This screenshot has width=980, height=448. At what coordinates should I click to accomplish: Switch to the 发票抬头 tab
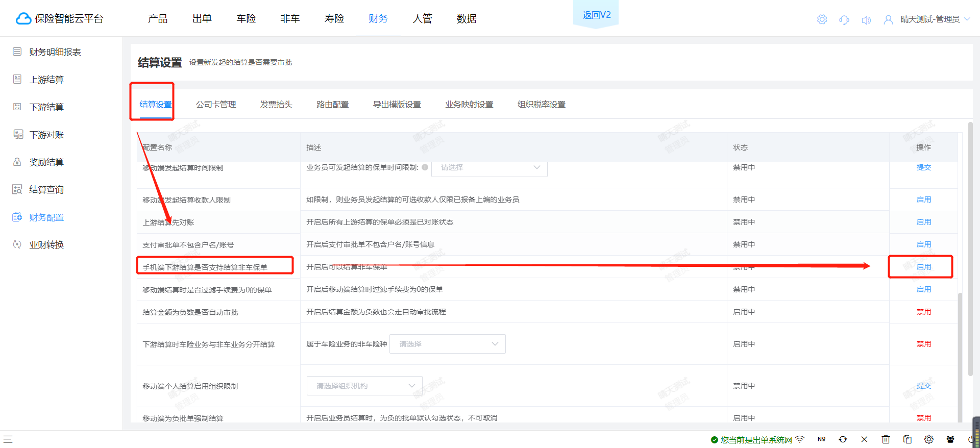click(276, 104)
